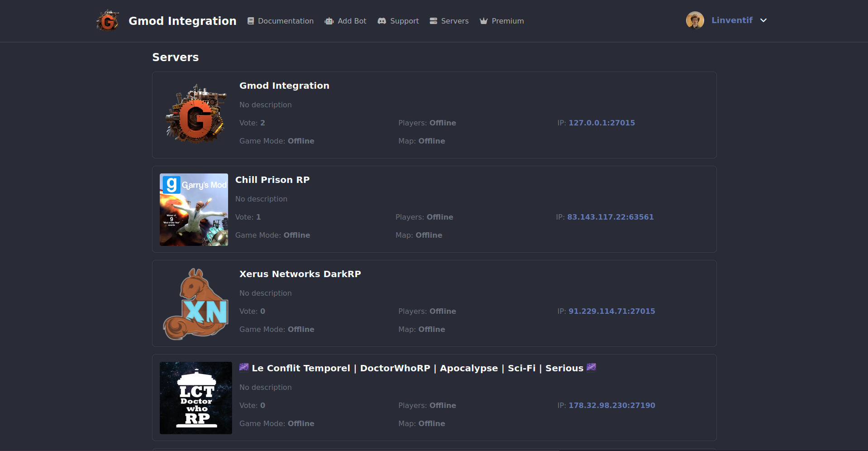Click the Servers stack icon
868x451 pixels.
(x=434, y=21)
